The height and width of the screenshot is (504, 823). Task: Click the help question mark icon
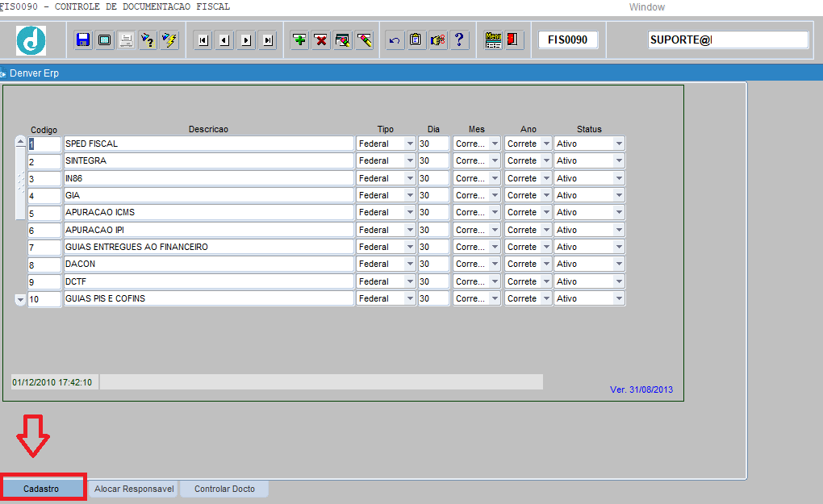458,40
